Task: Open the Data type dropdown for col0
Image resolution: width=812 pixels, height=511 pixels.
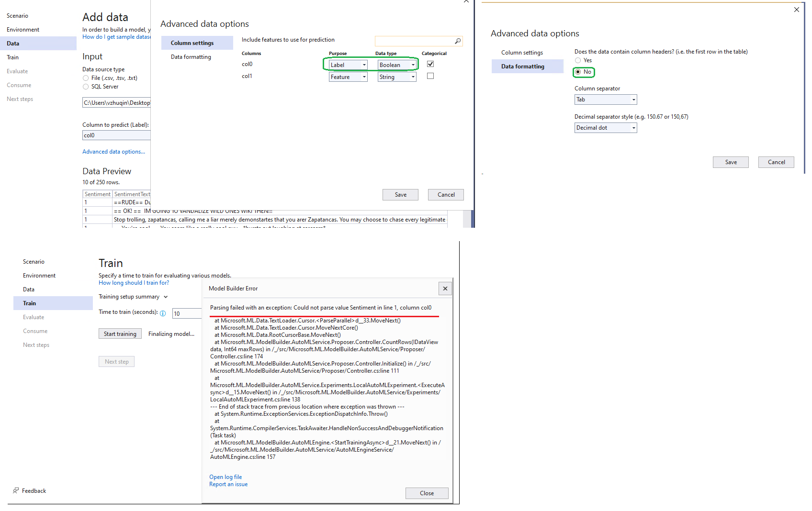Action: click(x=397, y=65)
